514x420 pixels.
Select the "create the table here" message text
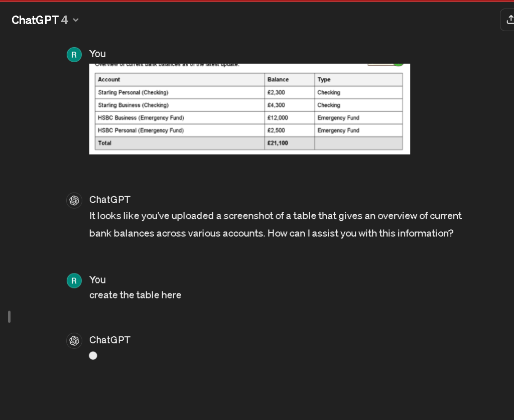(x=135, y=295)
